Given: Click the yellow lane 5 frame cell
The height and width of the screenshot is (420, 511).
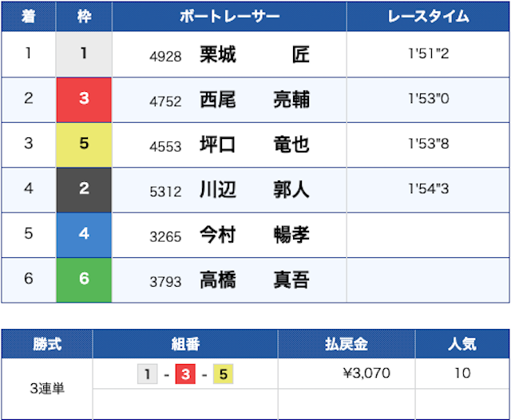Looking at the screenshot, I should coord(84,145).
